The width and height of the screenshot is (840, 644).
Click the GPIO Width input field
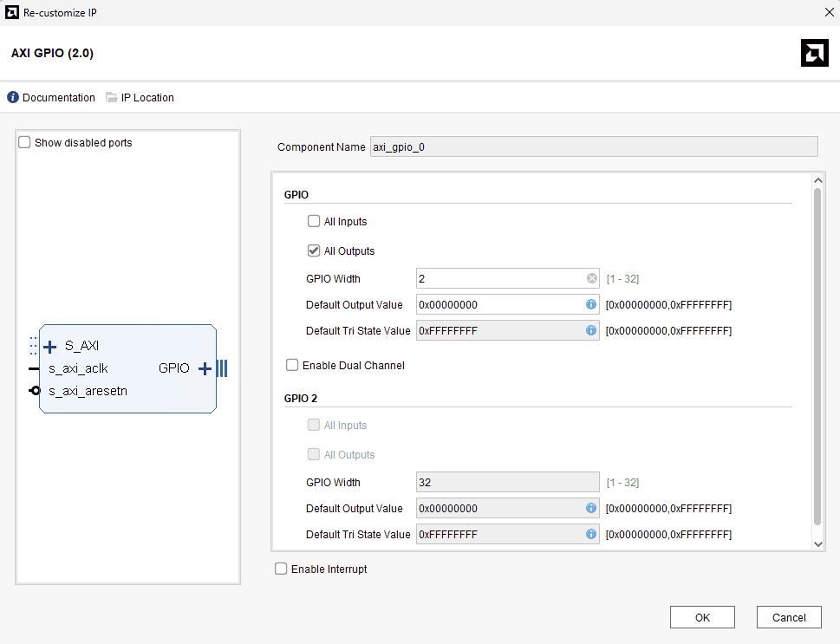[x=498, y=279]
